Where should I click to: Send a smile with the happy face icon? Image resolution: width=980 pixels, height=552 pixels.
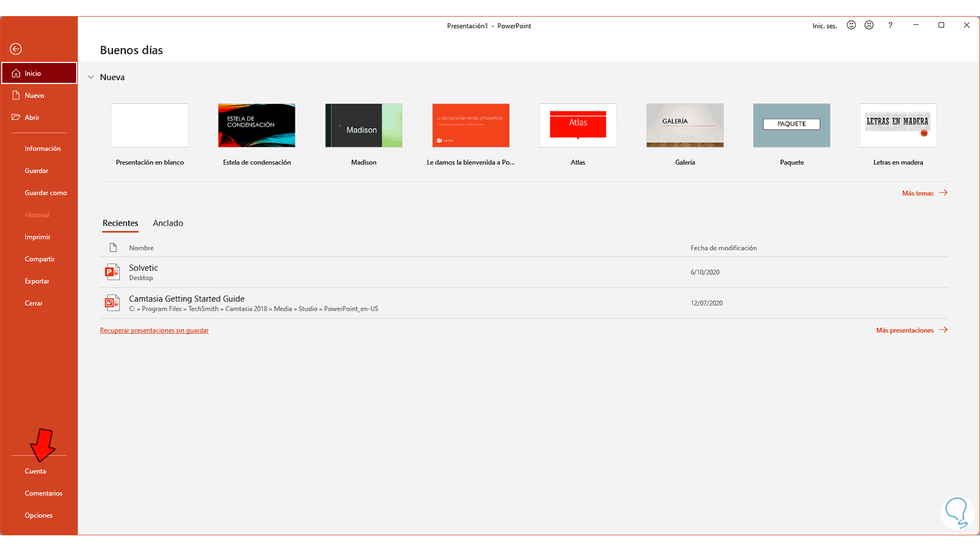(x=851, y=25)
